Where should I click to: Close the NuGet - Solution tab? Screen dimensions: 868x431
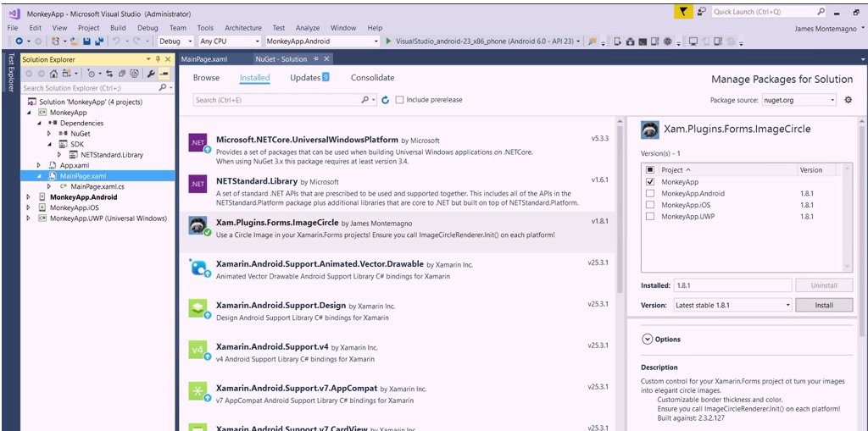point(326,59)
